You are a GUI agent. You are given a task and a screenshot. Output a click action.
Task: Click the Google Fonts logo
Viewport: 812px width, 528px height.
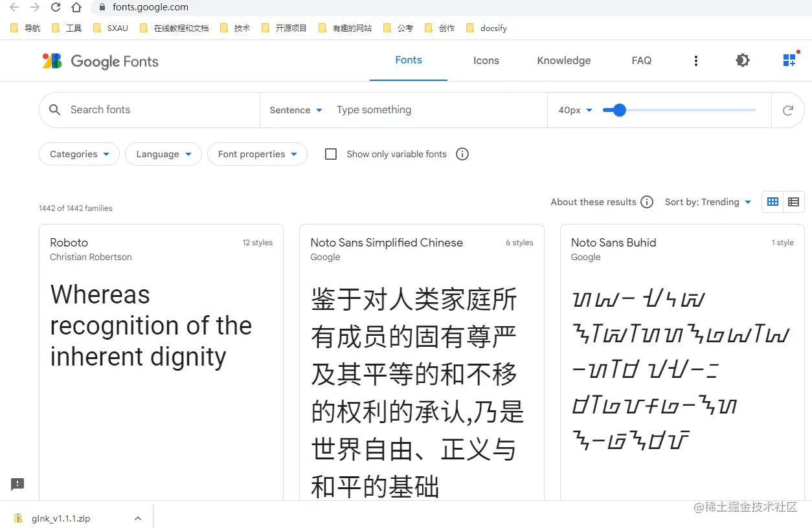[100, 61]
